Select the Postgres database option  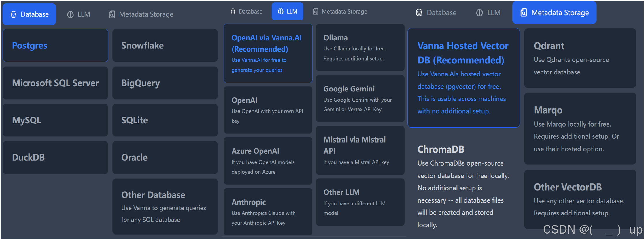point(55,45)
